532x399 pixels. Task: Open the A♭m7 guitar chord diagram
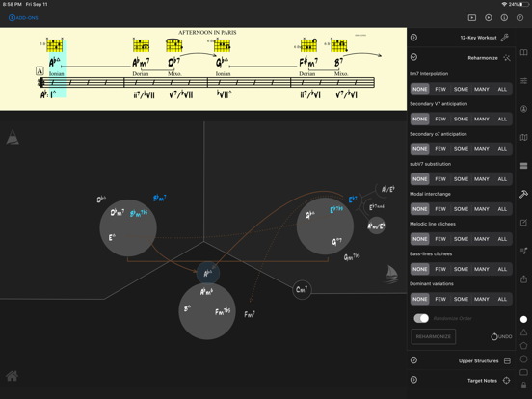point(141,45)
